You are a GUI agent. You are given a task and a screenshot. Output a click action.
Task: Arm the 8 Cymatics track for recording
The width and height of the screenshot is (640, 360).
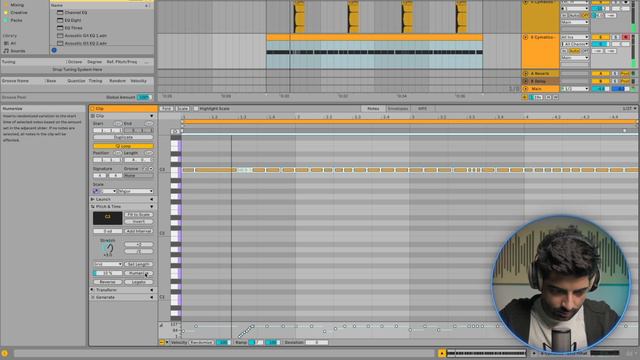click(625, 37)
